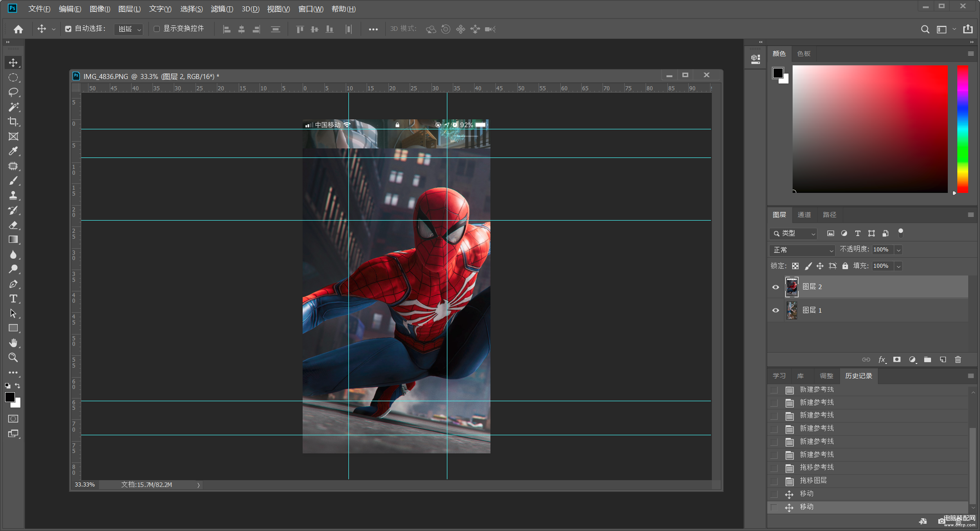The width and height of the screenshot is (980, 531).
Task: Open the 类型 layer filter dropdown
Action: 793,233
